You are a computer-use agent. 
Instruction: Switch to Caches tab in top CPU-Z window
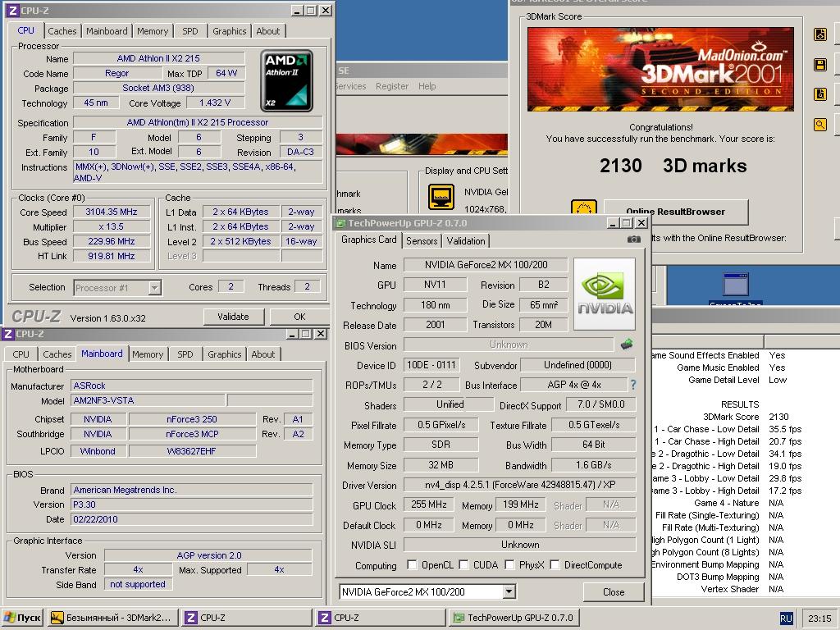[x=62, y=31]
